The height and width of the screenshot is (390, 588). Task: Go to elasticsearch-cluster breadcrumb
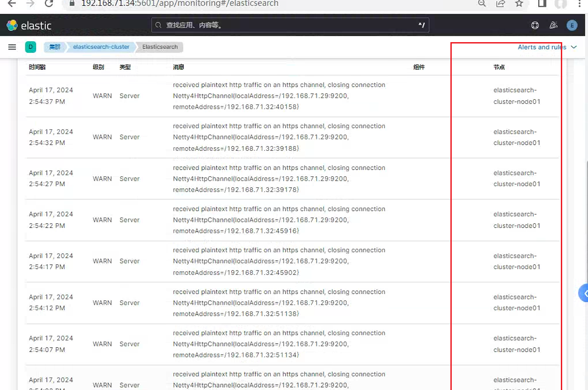click(x=101, y=47)
